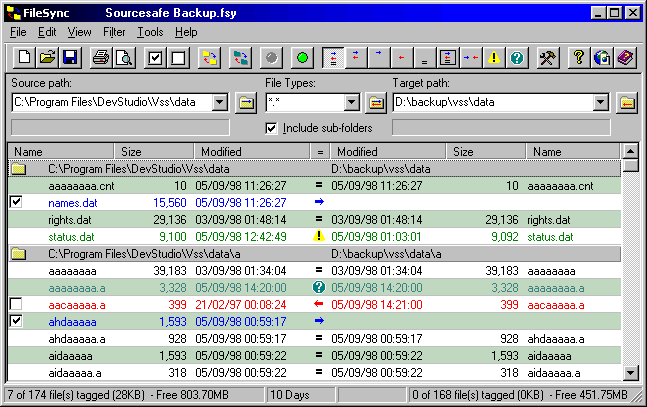Click the 10 Days status bar entry
This screenshot has width=647, height=407.
coord(301,395)
